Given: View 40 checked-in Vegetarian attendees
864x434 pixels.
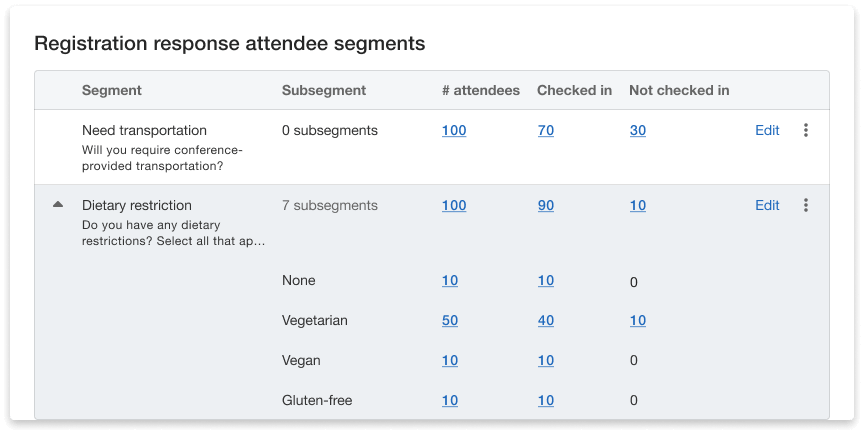Looking at the screenshot, I should coord(546,321).
